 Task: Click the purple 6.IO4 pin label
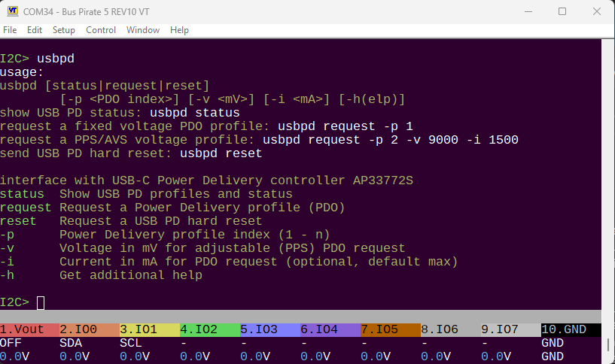[330, 329]
